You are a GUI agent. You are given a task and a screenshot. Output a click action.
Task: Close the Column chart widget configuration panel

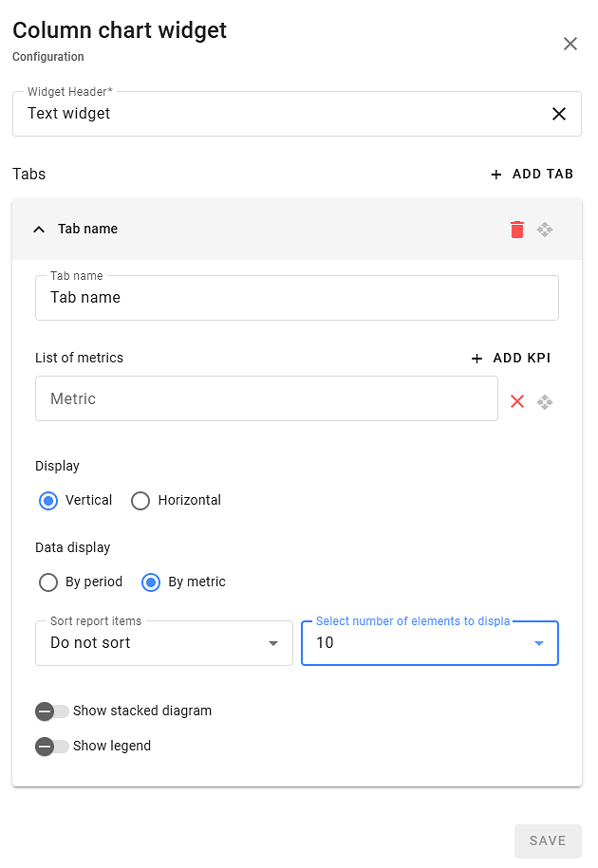tap(570, 44)
